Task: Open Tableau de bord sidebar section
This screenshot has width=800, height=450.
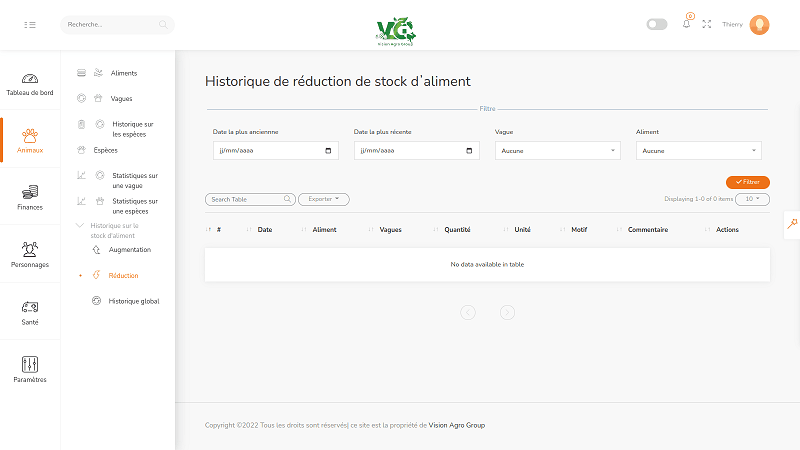Action: coord(30,84)
